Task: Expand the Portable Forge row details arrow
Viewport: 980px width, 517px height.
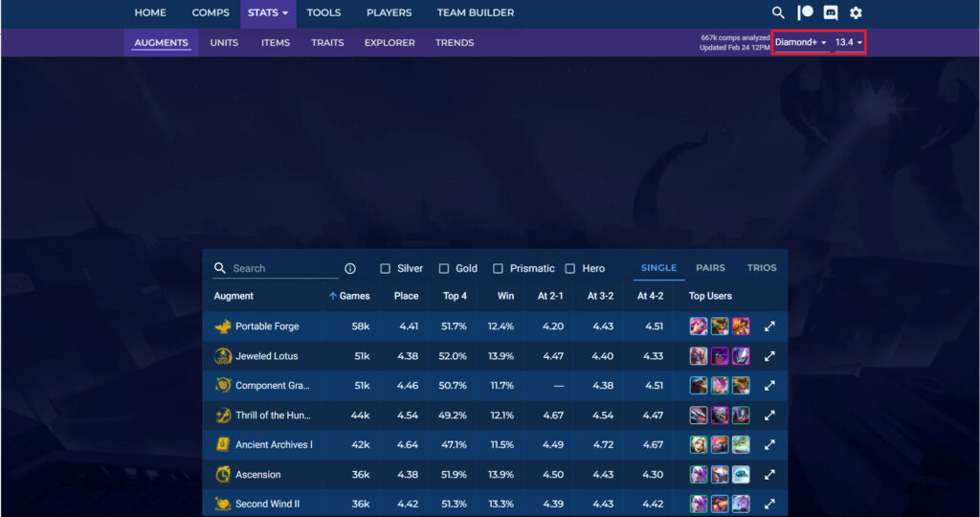Action: pos(769,326)
